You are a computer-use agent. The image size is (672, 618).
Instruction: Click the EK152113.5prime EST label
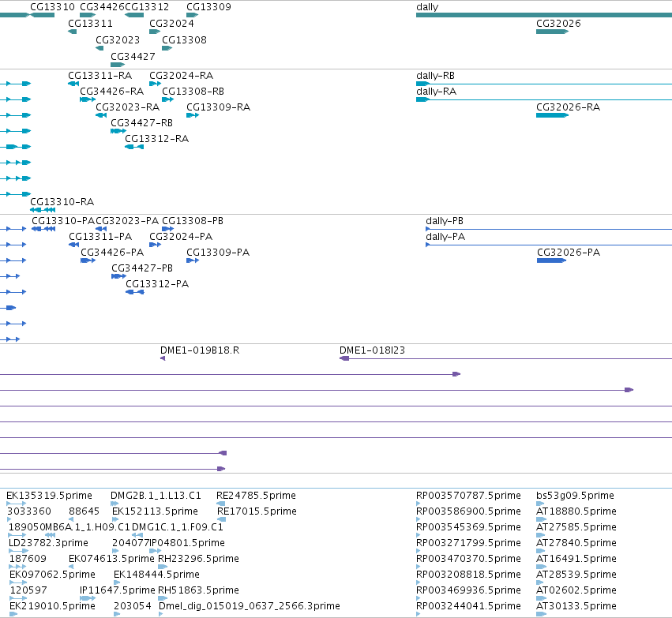tap(155, 511)
